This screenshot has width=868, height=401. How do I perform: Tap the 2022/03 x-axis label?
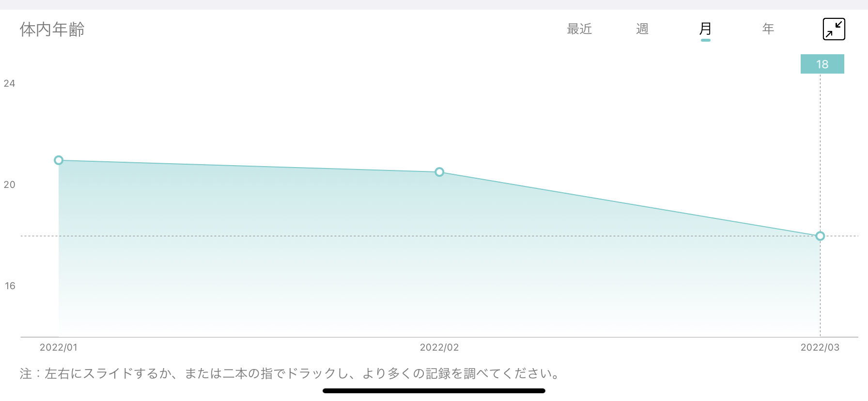pyautogui.click(x=820, y=347)
